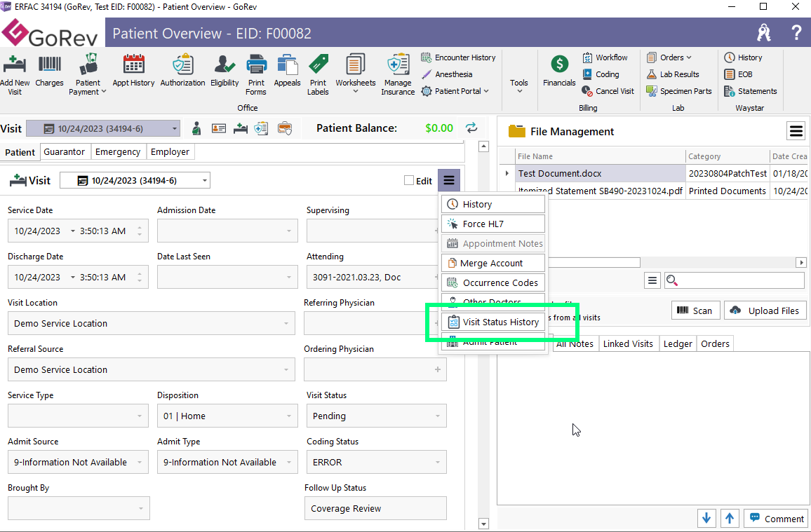Switch to the Orders notes tab
Screen dimensions: 811x532
(715, 343)
